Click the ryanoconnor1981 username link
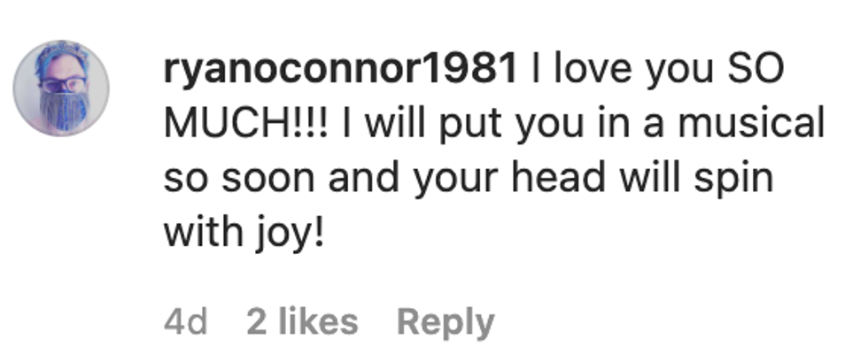Screen dimensions: 868x355 (x=341, y=72)
